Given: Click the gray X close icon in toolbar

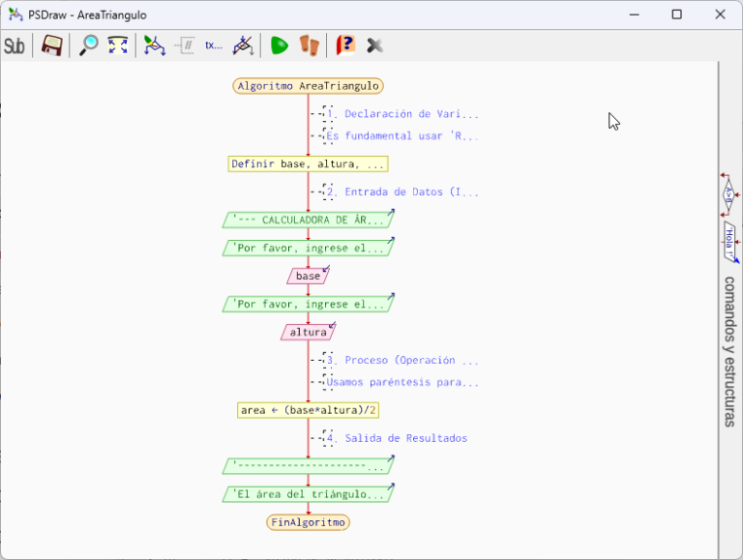Looking at the screenshot, I should tap(375, 45).
